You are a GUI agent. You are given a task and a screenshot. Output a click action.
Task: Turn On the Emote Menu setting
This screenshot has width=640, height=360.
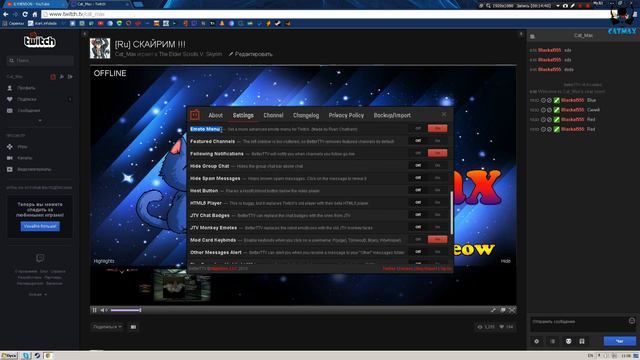click(x=438, y=128)
